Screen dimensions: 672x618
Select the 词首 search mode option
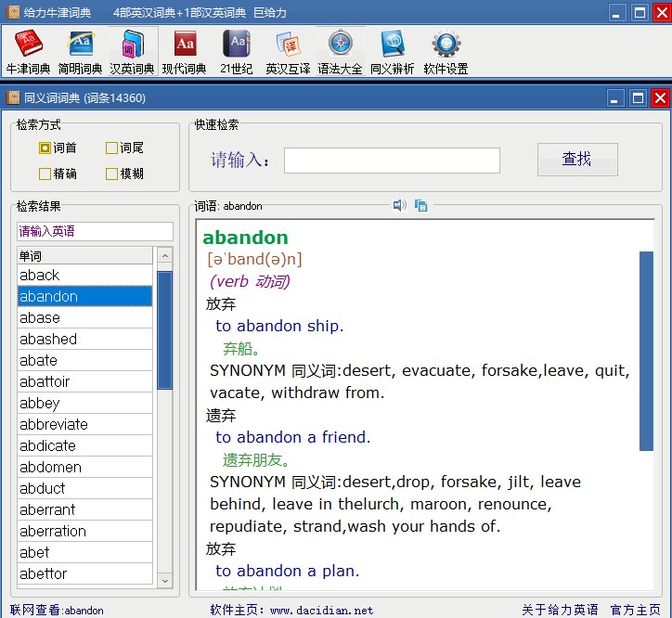coord(45,148)
